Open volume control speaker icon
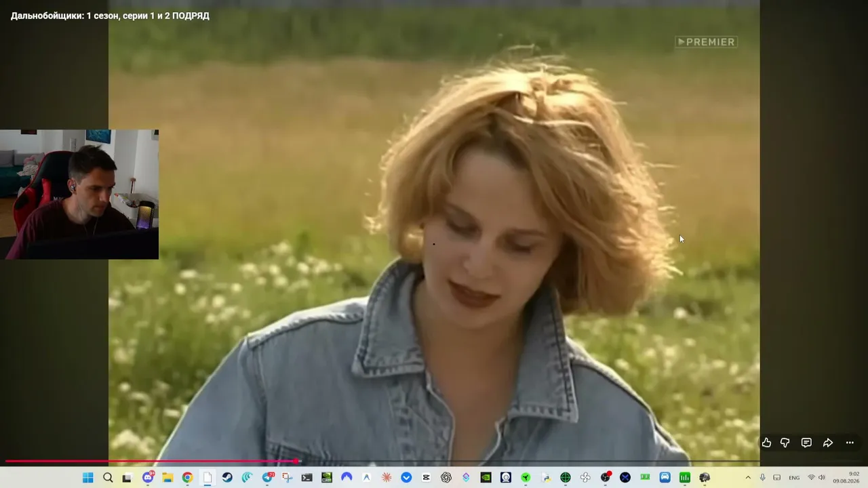This screenshot has height=488, width=868. (822, 478)
